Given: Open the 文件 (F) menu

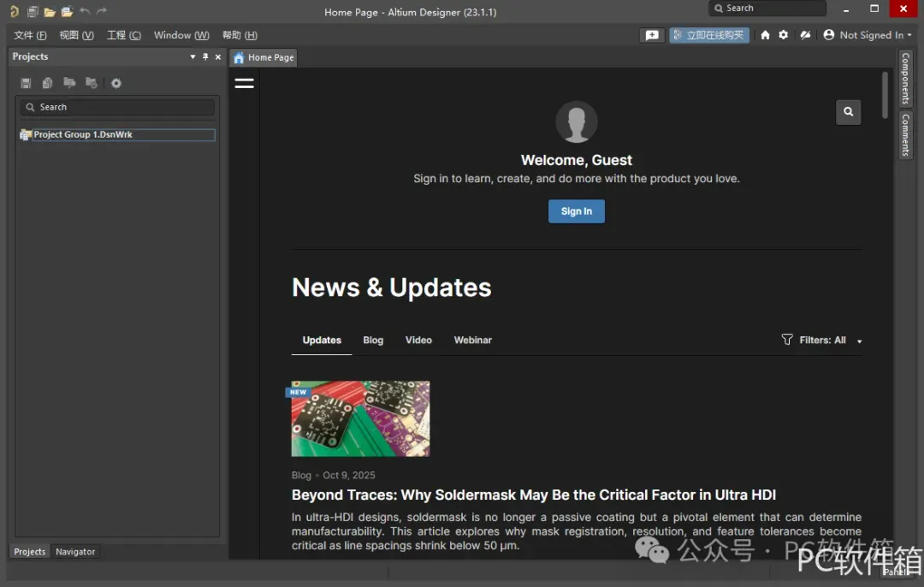Looking at the screenshot, I should (30, 35).
